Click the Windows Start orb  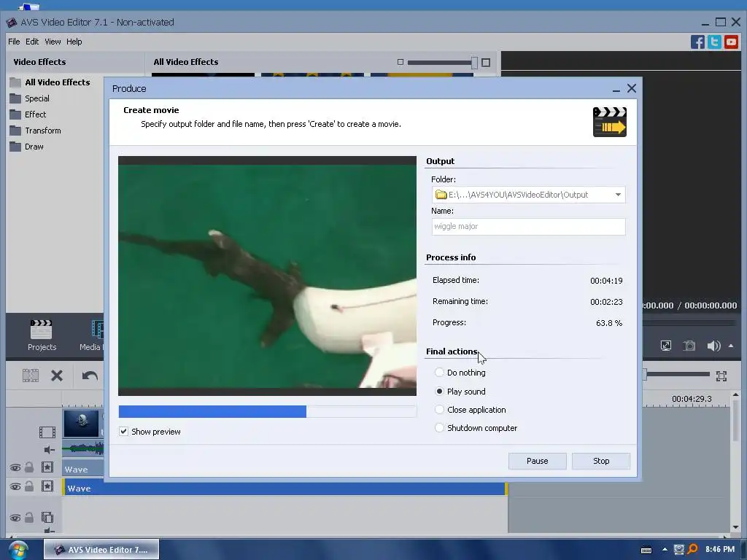point(18,550)
